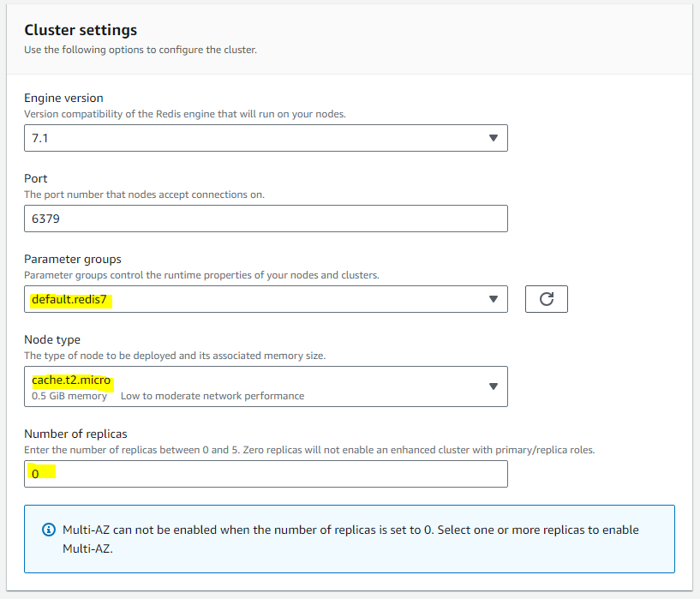This screenshot has width=700, height=599.
Task: Click the Node type label
Action: 52,339
